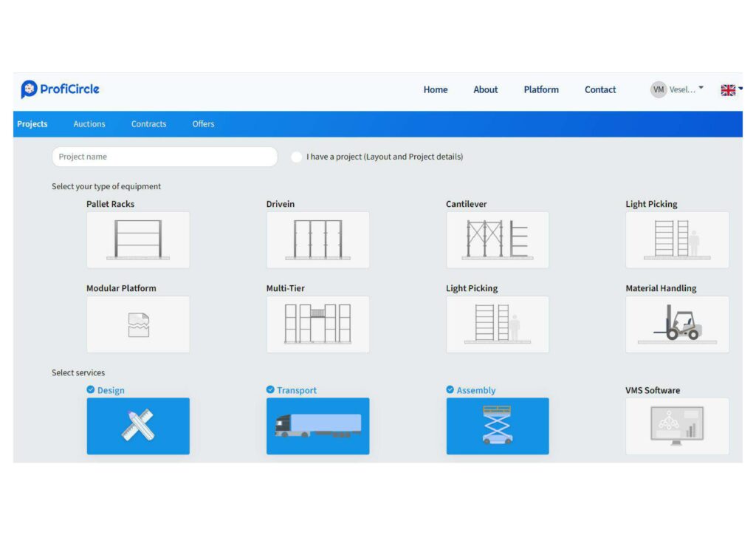Click the 'VMS Software' label text
756x535 pixels.
tap(653, 390)
